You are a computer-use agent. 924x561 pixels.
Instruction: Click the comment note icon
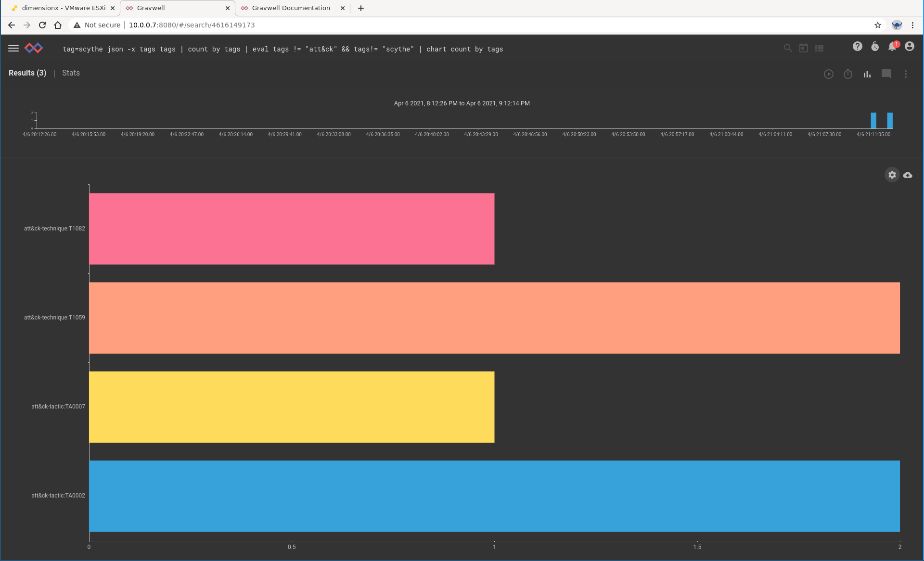pyautogui.click(x=886, y=74)
